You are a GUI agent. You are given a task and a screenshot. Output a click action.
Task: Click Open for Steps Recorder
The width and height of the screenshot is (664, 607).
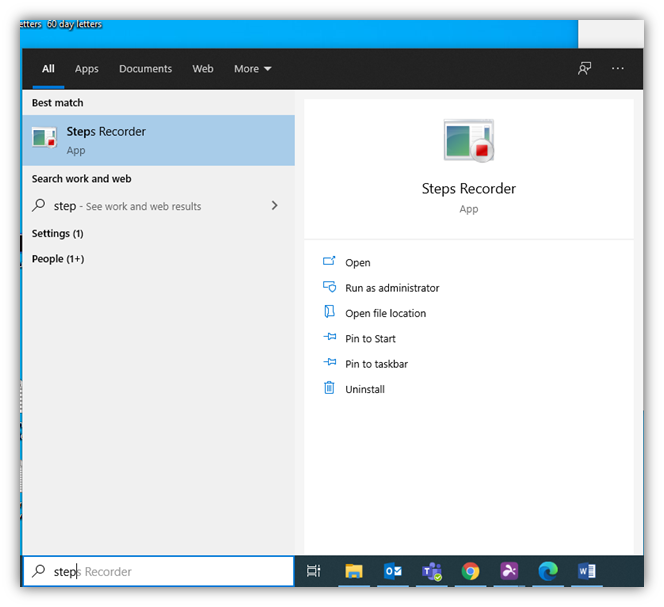pyautogui.click(x=358, y=263)
